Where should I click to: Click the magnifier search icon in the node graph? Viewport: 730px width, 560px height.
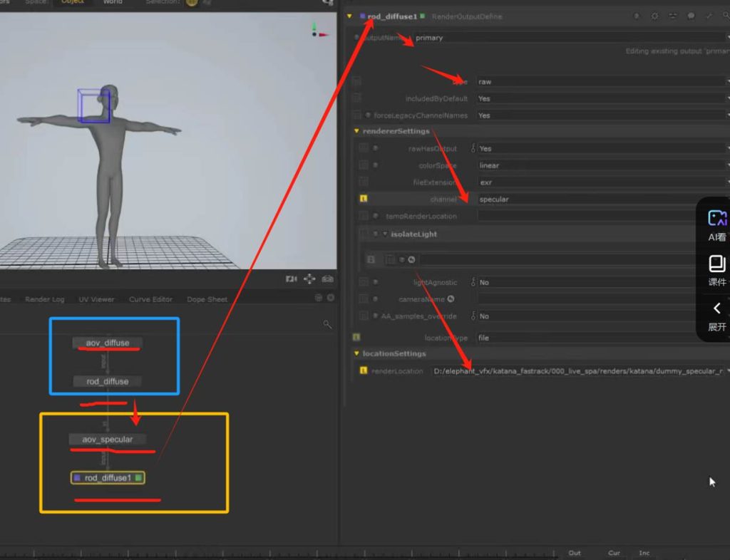(x=327, y=324)
